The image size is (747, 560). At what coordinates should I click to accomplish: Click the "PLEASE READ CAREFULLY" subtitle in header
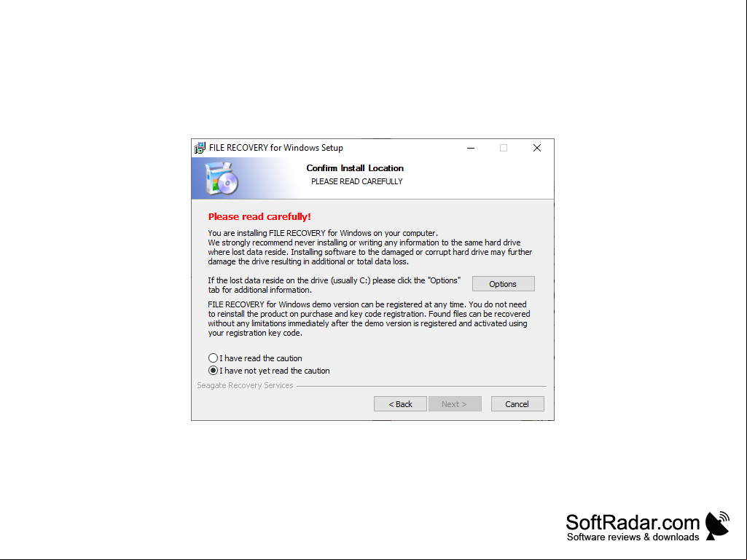click(357, 181)
